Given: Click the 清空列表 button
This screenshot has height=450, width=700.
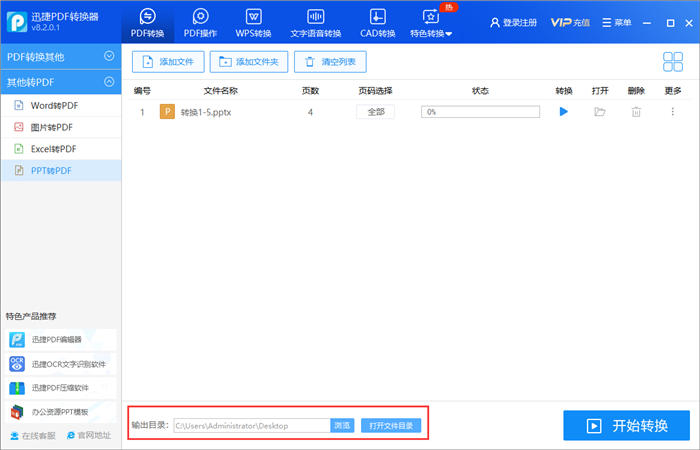Looking at the screenshot, I should [330, 62].
